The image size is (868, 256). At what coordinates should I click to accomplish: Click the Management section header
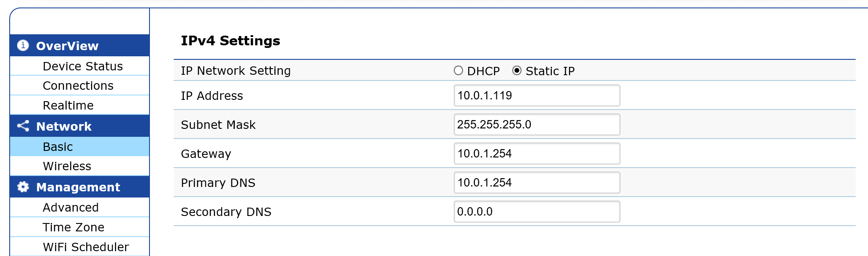(80, 187)
